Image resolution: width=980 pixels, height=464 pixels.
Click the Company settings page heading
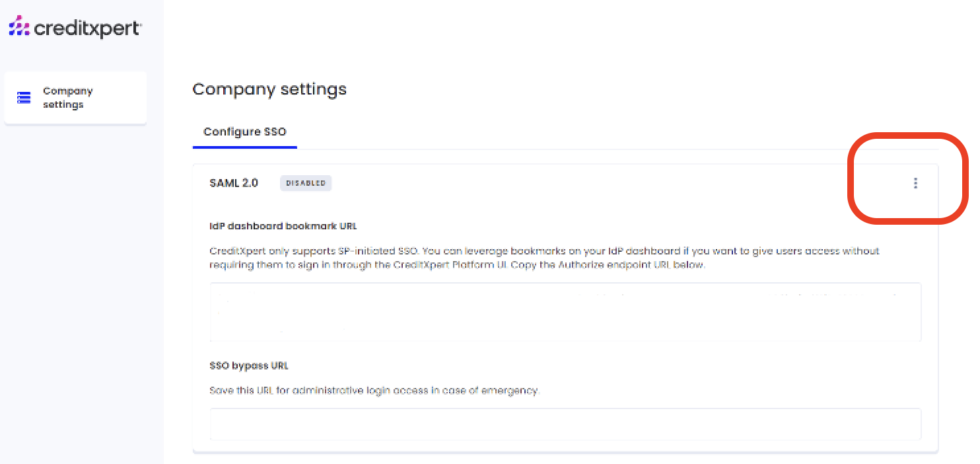pos(269,89)
